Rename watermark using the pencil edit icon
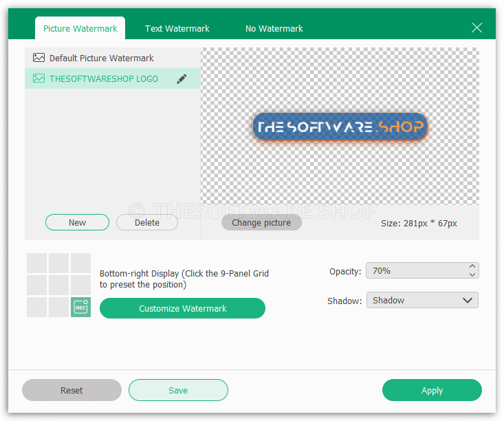The width and height of the screenshot is (504, 421). (x=182, y=79)
